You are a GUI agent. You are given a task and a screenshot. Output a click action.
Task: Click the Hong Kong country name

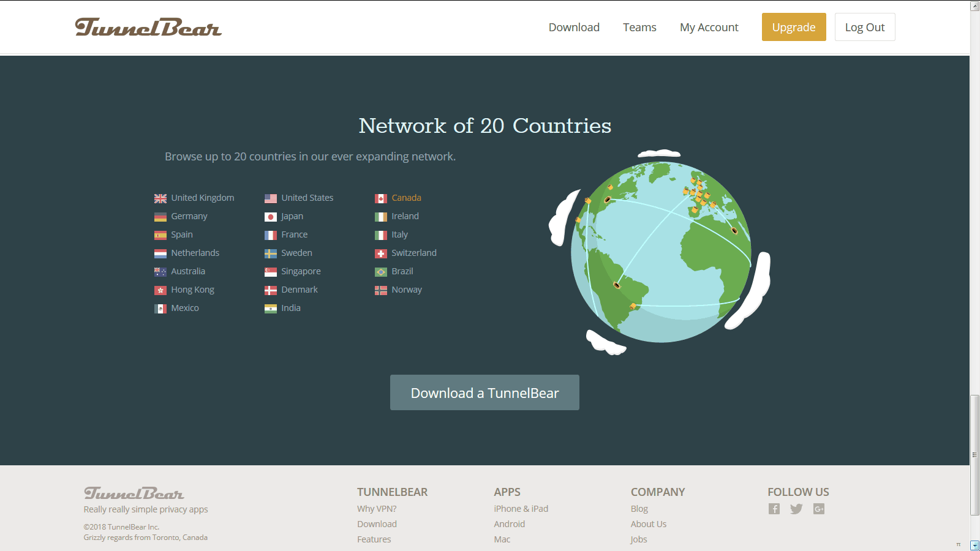(193, 290)
